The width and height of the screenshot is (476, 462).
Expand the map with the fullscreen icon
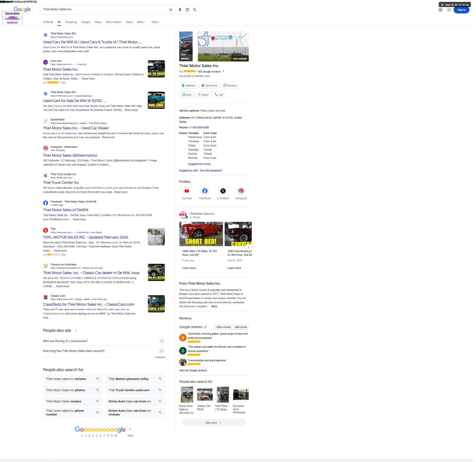pos(245,35)
